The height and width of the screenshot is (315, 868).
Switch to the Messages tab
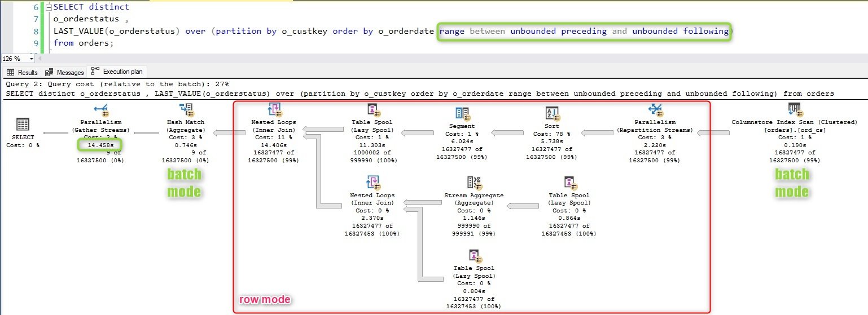pyautogui.click(x=65, y=72)
